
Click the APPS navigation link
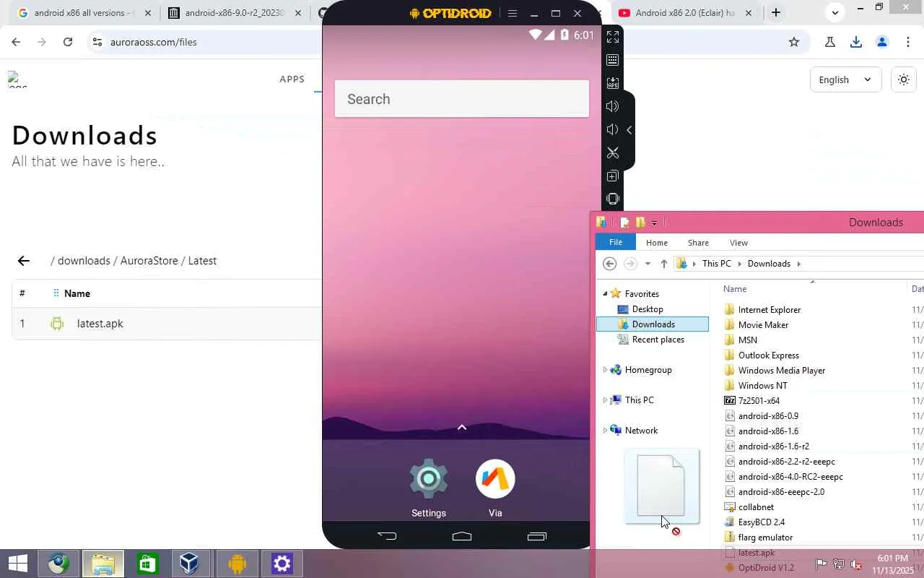(292, 79)
